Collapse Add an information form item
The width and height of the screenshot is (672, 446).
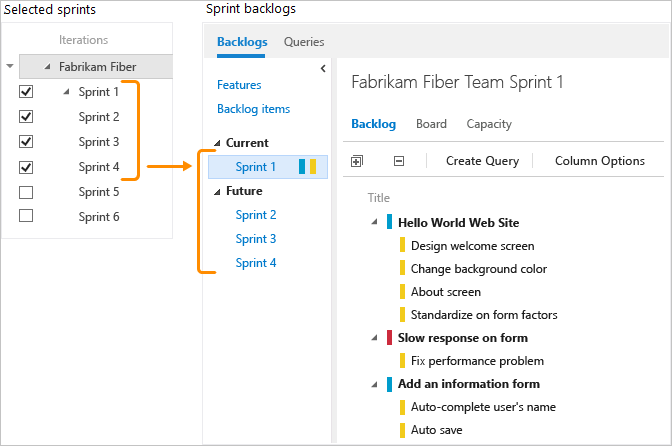[375, 384]
